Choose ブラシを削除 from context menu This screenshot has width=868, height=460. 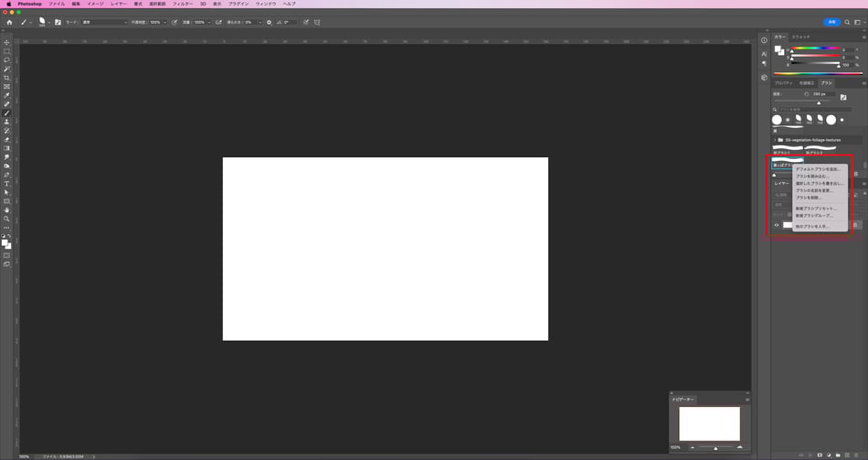(809, 198)
